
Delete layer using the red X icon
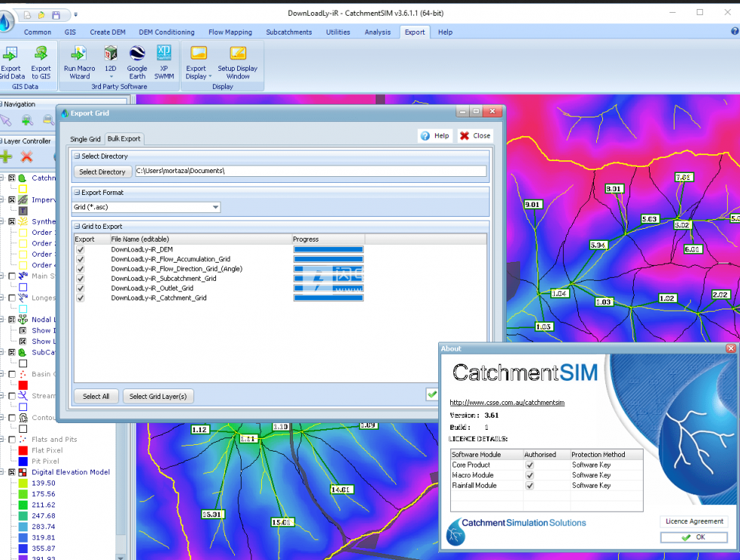[27, 156]
